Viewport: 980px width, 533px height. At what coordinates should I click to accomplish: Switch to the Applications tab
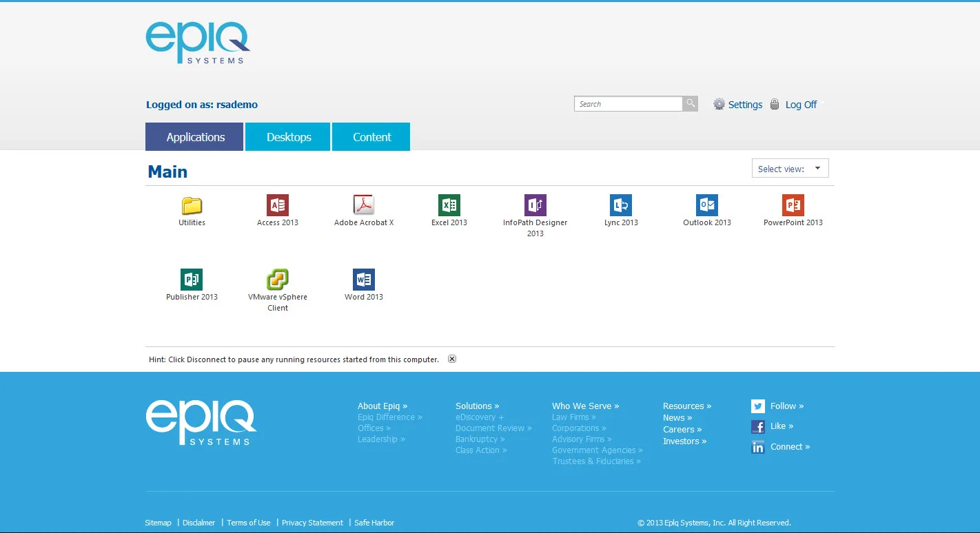click(194, 137)
